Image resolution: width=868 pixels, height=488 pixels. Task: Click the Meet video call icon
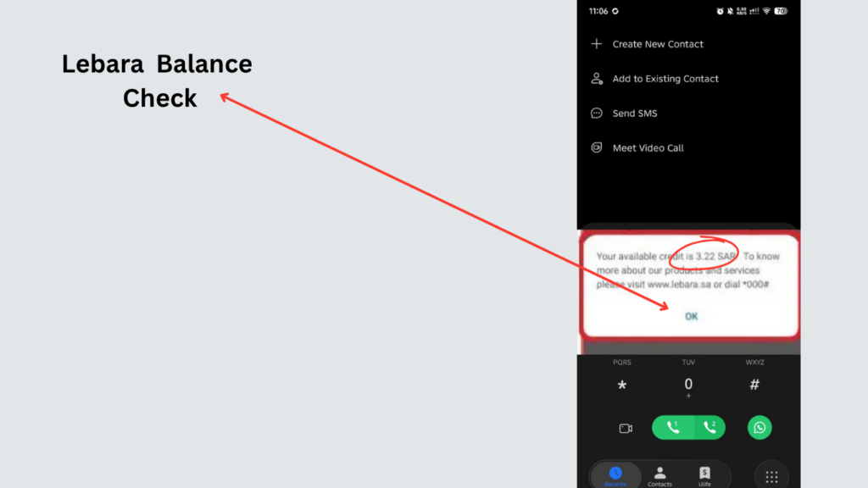tap(596, 147)
